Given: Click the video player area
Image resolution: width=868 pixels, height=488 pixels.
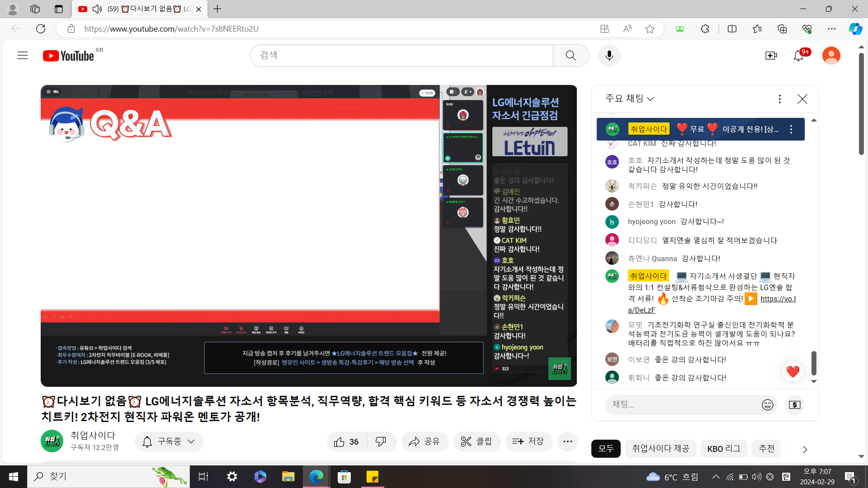Looking at the screenshot, I should 309,235.
